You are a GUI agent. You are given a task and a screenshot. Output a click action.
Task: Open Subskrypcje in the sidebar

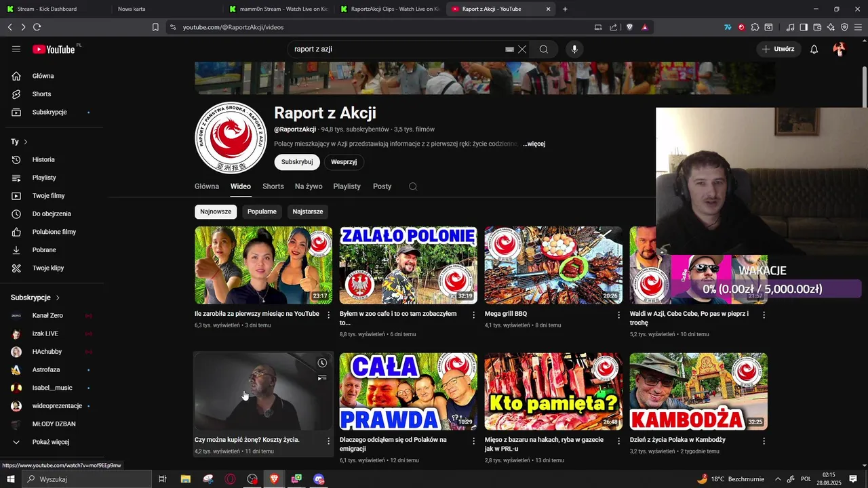click(51, 112)
